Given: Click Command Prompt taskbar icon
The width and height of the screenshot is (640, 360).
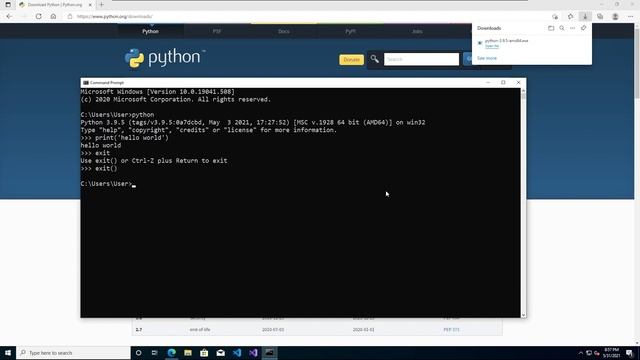Looking at the screenshot, I should point(269,353).
